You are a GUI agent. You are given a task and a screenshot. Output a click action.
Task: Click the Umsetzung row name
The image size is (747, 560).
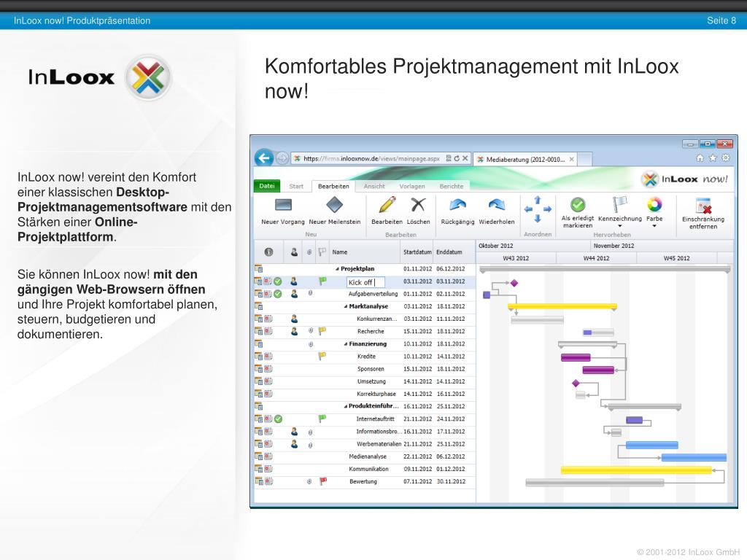(x=371, y=381)
